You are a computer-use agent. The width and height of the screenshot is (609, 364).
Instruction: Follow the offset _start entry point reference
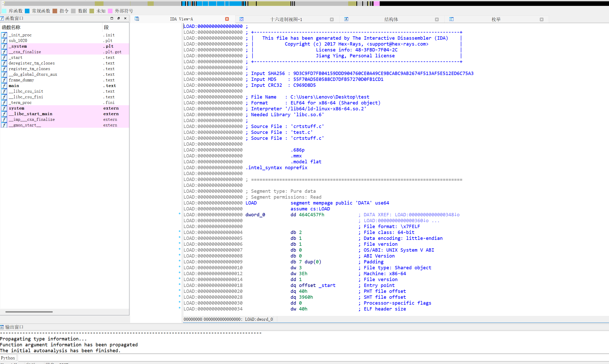tap(327, 285)
